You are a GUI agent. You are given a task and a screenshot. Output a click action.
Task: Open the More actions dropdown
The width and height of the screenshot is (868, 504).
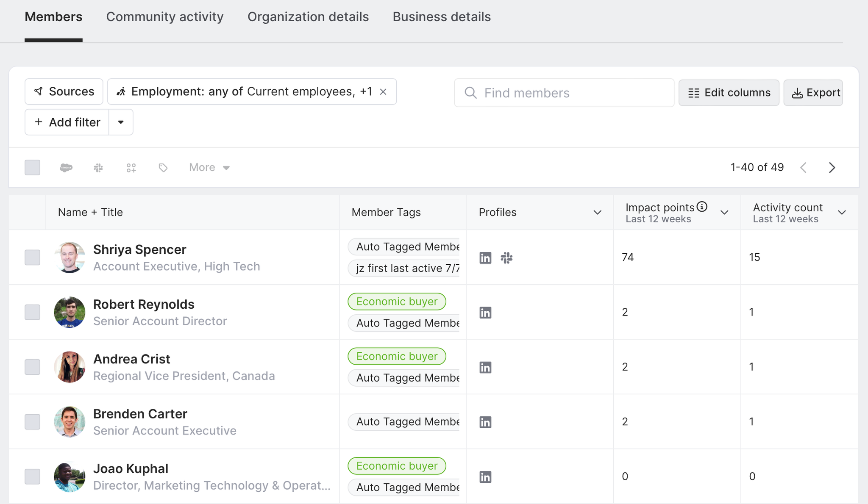(209, 168)
